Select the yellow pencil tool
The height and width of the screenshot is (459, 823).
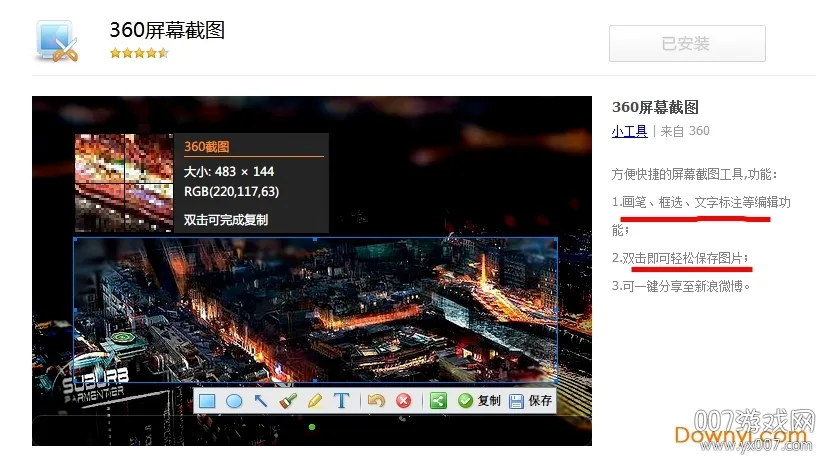[315, 401]
